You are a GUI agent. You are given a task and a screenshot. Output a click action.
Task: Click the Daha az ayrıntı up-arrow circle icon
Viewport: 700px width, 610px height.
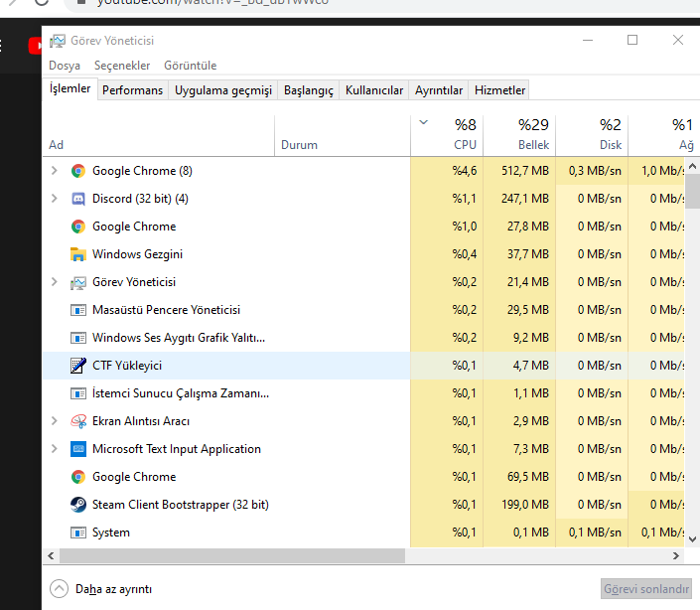point(59,588)
